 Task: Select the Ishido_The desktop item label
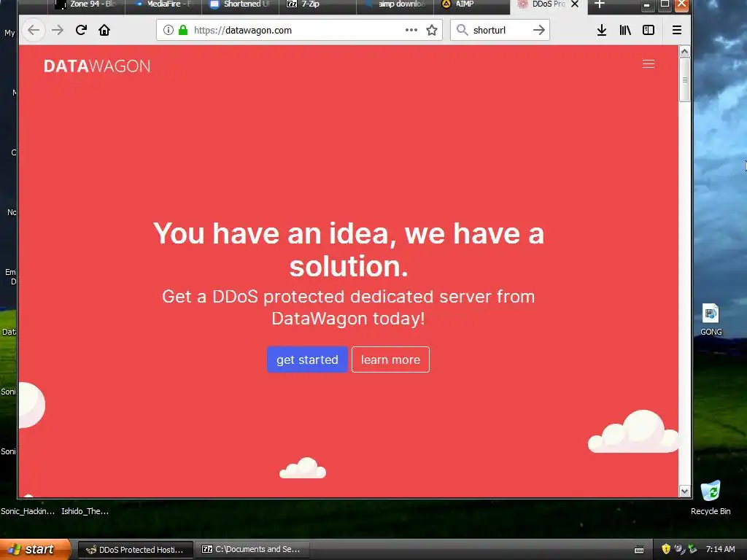pos(85,511)
